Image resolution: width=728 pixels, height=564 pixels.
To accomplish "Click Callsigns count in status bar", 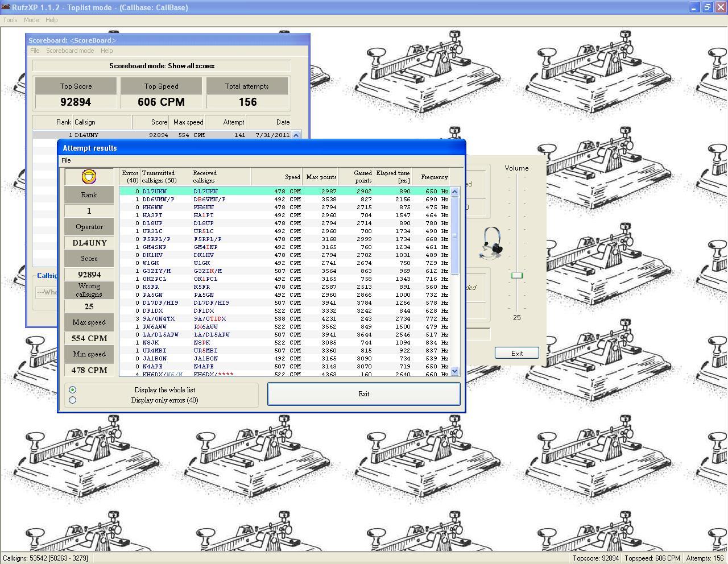I will point(45,558).
